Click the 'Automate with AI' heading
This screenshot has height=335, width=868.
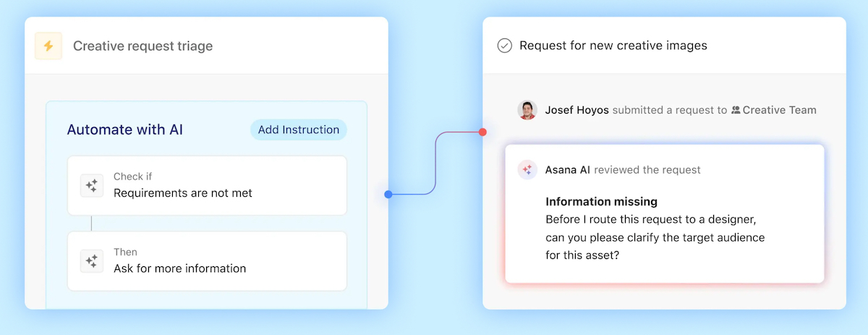[x=125, y=130]
